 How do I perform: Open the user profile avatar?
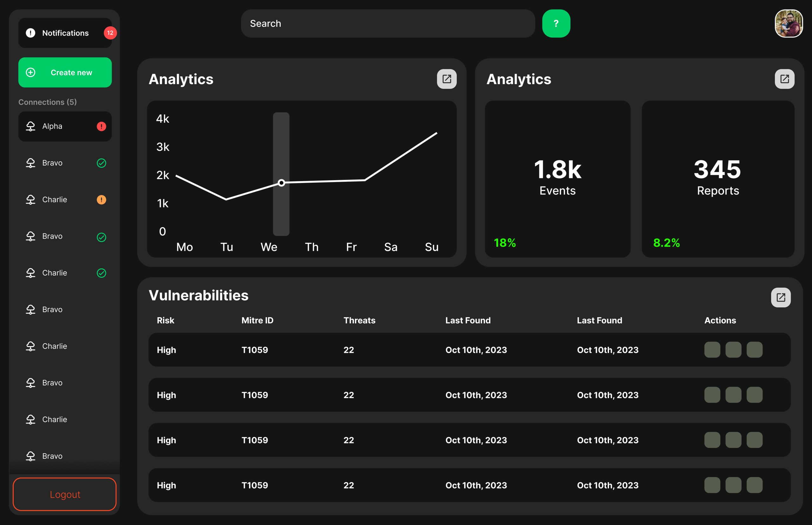click(789, 23)
